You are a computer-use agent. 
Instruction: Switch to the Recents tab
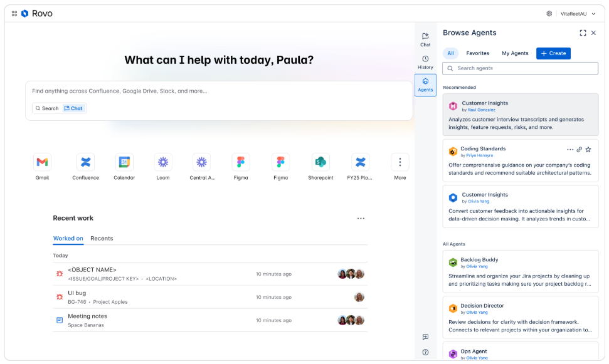point(102,238)
